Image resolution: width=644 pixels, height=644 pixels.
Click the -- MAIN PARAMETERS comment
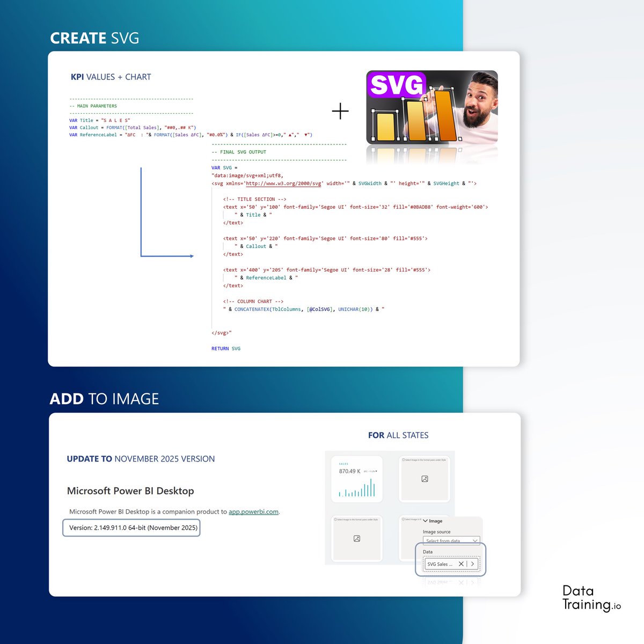pyautogui.click(x=93, y=106)
